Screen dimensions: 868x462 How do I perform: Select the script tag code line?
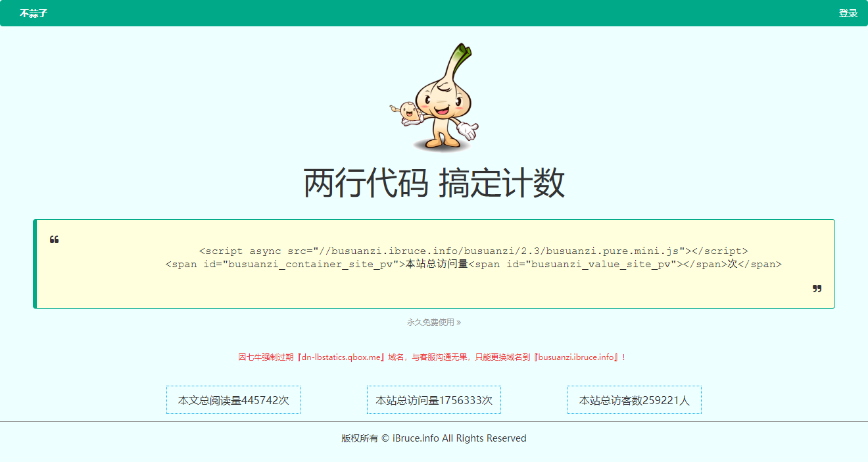(x=473, y=251)
